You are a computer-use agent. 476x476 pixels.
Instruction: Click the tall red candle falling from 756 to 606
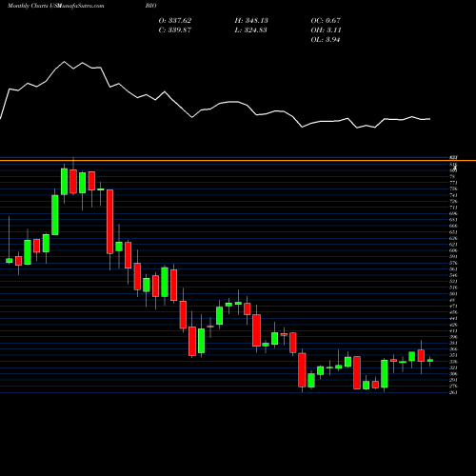109,222
